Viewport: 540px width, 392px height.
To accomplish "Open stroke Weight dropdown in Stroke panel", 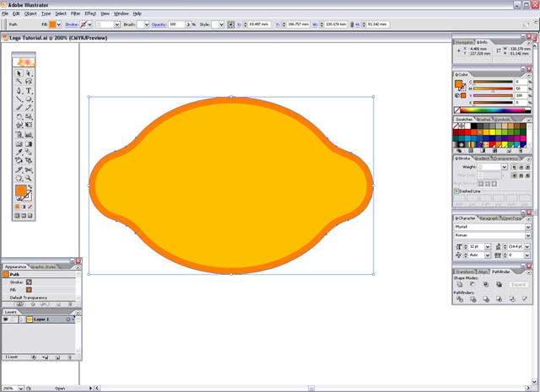I will point(505,167).
